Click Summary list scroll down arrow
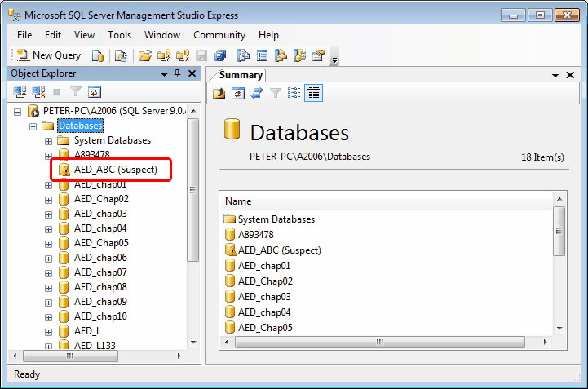The image size is (588, 389). 559,328
